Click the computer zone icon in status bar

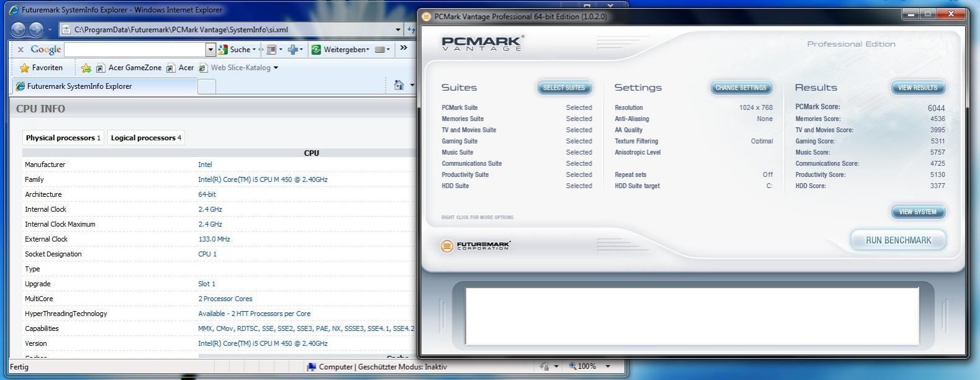312,367
